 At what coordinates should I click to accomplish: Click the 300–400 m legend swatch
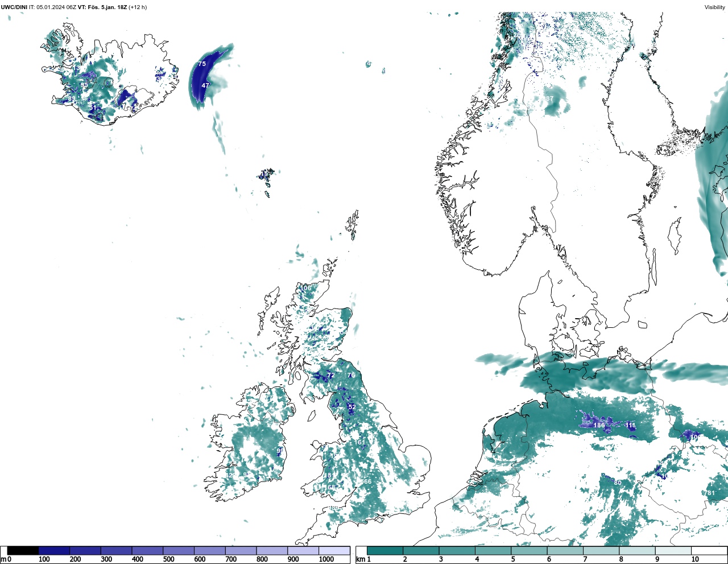[x=116, y=551]
